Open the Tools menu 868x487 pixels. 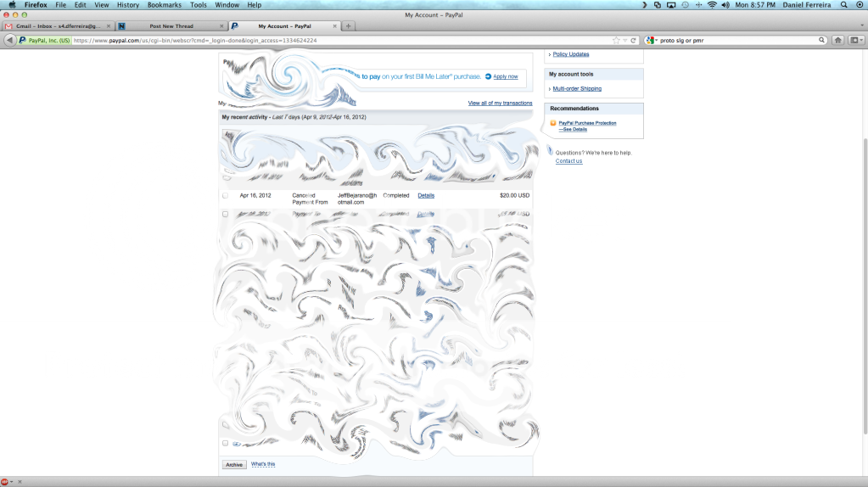coord(199,5)
